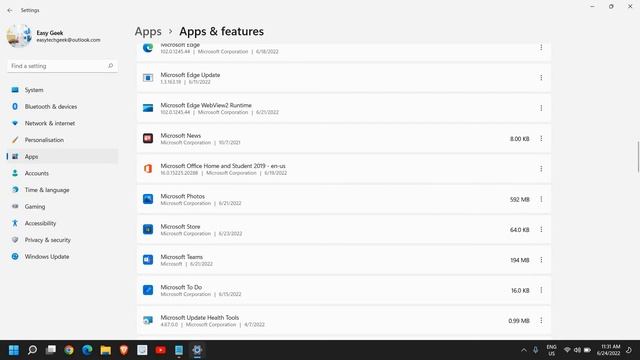This screenshot has width=640, height=360.
Task: Open Windows Update settings
Action: coord(62,257)
